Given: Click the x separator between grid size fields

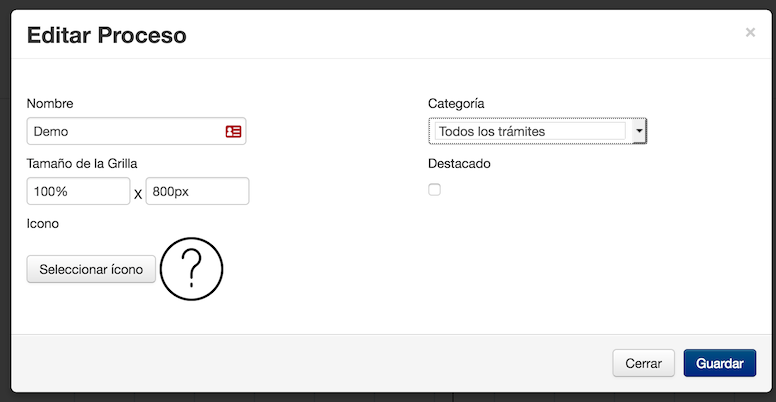Looking at the screenshot, I should pyautogui.click(x=138, y=195).
